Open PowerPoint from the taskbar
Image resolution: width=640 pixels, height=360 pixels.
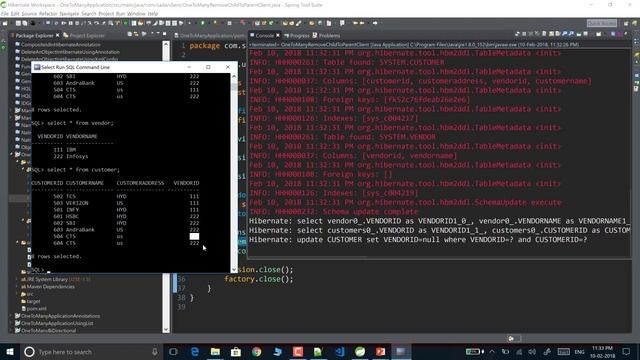click(380, 351)
